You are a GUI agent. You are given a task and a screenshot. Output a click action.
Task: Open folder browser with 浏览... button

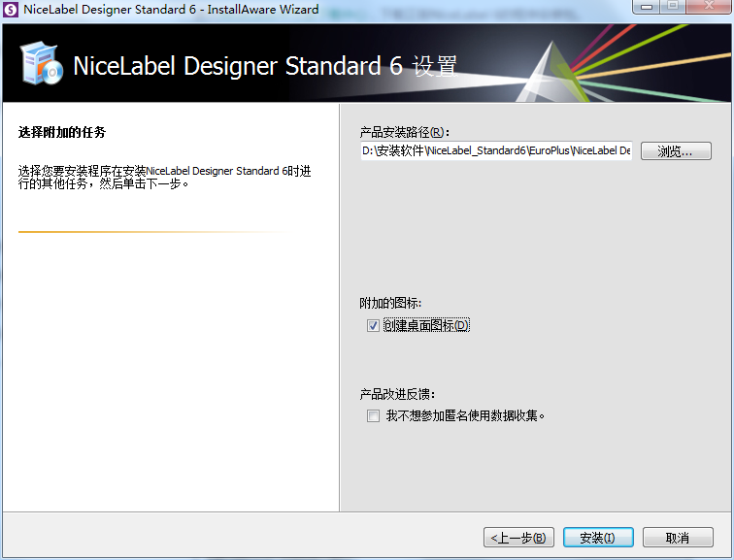[676, 151]
